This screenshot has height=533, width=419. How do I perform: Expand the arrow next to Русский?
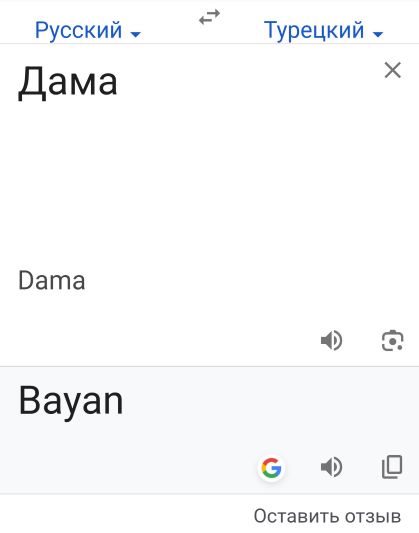click(136, 34)
